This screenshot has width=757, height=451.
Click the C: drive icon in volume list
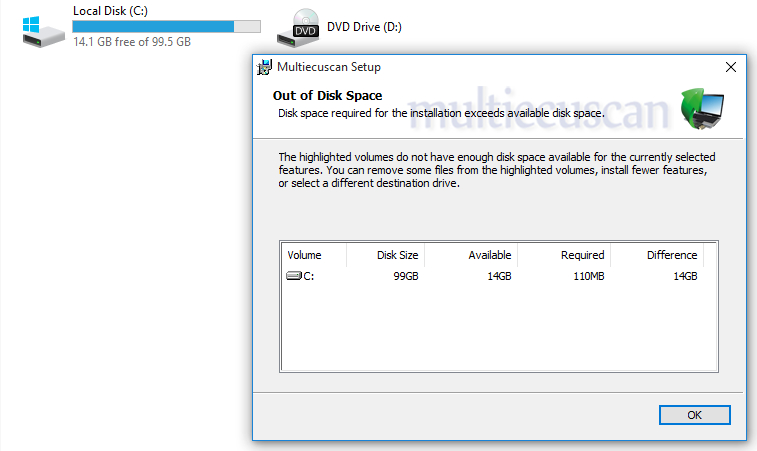294,276
